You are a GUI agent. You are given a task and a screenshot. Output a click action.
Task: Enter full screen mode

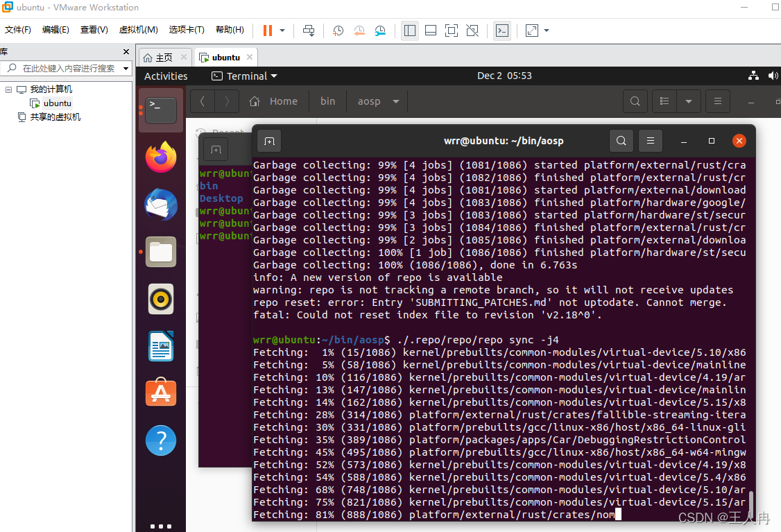[452, 31]
